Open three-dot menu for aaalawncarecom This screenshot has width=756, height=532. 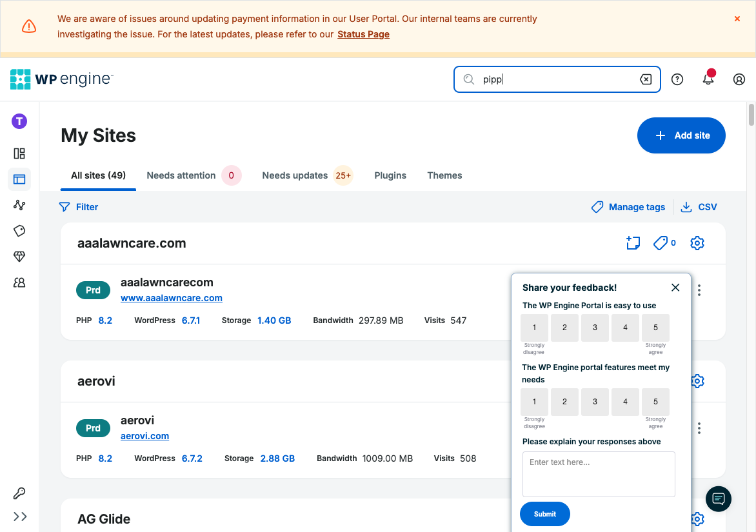point(699,290)
